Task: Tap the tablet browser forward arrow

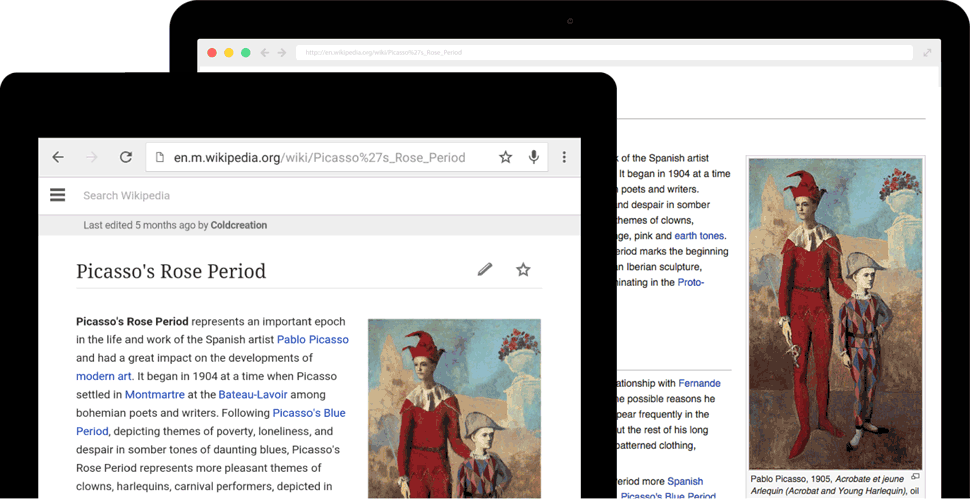Action: [x=92, y=157]
